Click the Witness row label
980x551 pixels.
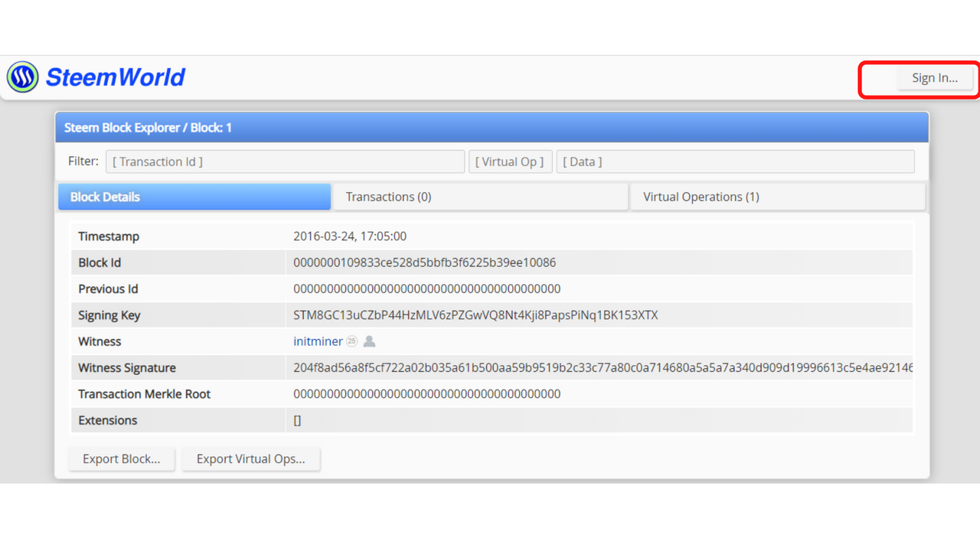coord(100,341)
